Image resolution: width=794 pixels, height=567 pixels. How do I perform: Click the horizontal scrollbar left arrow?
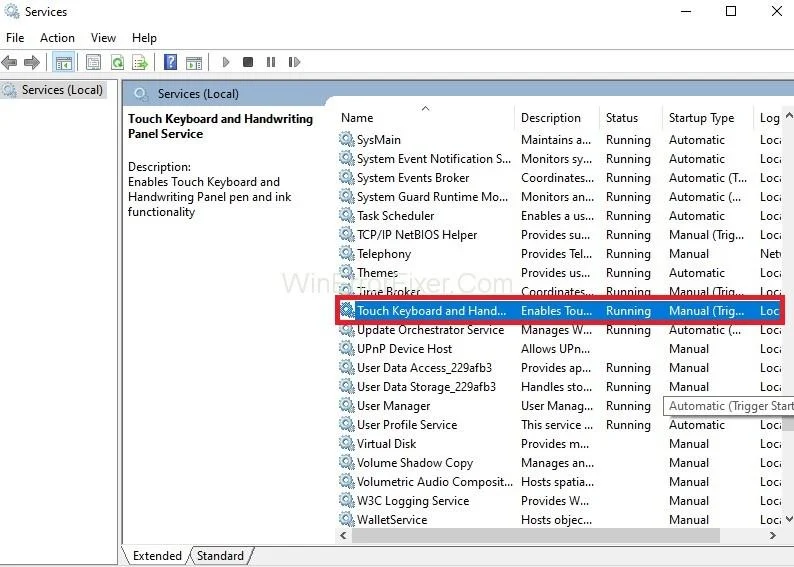point(343,535)
